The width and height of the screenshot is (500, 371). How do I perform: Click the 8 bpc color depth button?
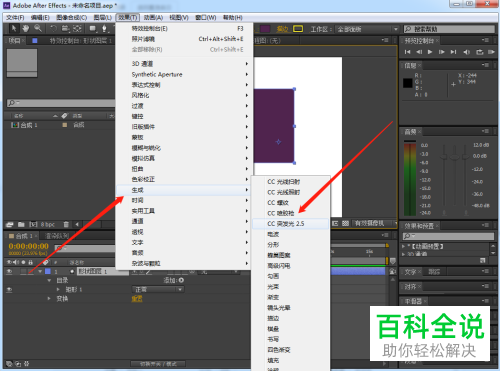point(48,224)
